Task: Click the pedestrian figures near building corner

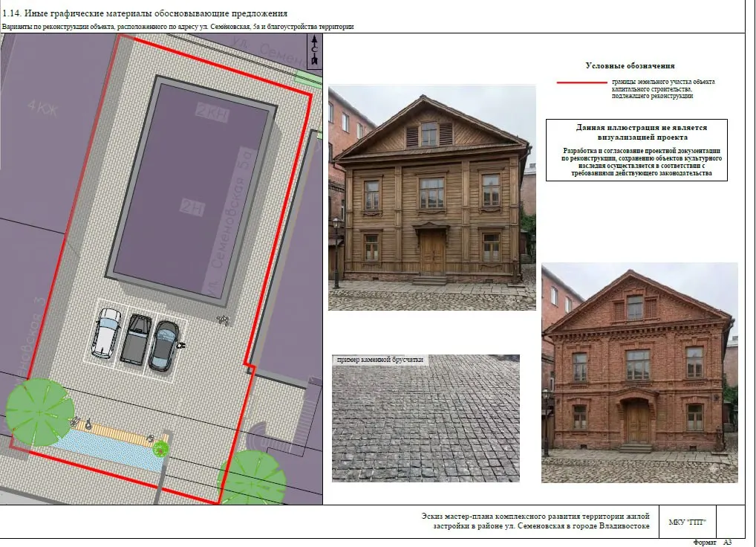Action: pos(222,320)
